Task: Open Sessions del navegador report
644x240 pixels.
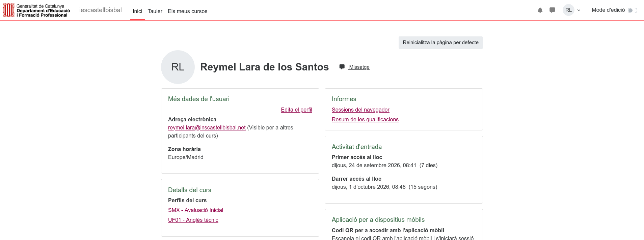Action: 360,110
